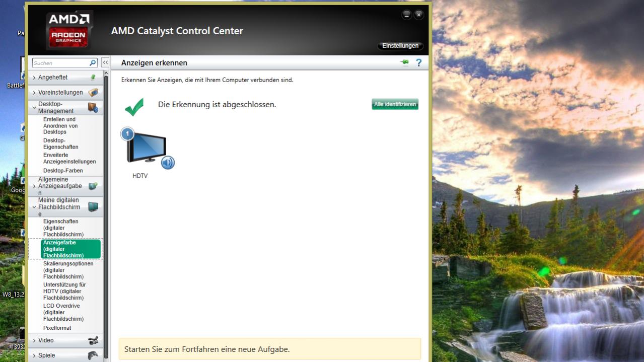The width and height of the screenshot is (644, 362).
Task: Expand the Video section
Action: pos(34,340)
